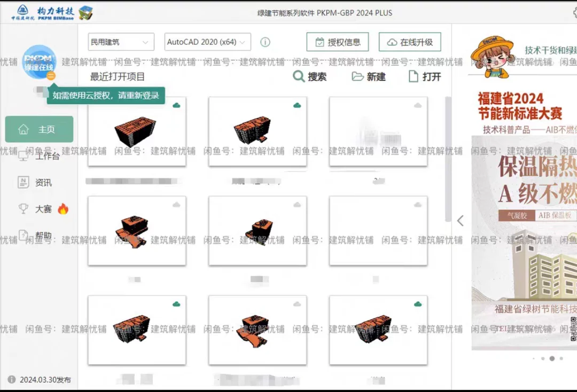Click the 授权信息 button

(x=337, y=42)
